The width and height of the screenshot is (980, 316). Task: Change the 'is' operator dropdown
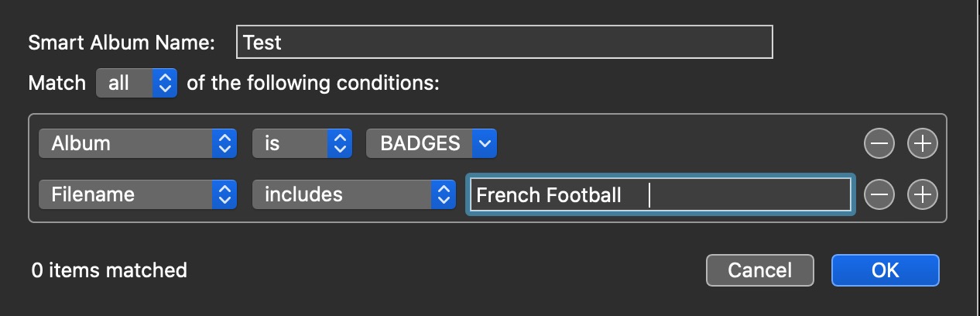click(x=302, y=143)
